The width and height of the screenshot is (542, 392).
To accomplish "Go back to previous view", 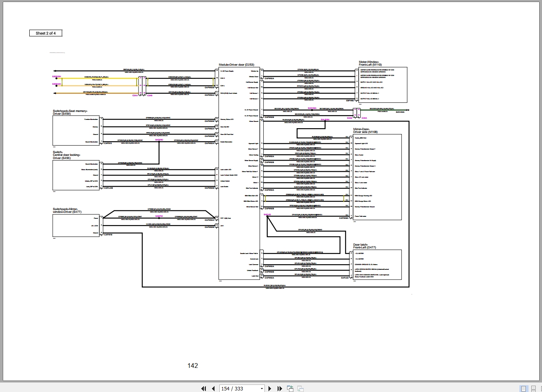I will tap(290, 388).
